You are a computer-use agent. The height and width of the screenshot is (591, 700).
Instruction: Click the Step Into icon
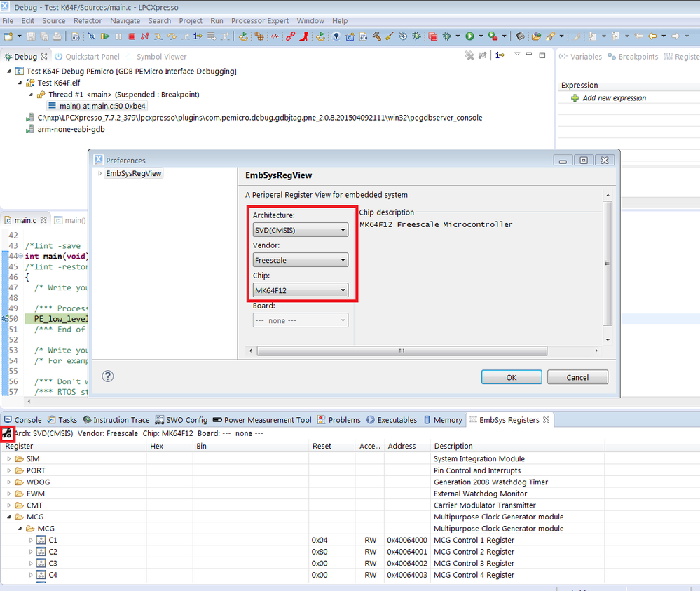pyautogui.click(x=158, y=36)
